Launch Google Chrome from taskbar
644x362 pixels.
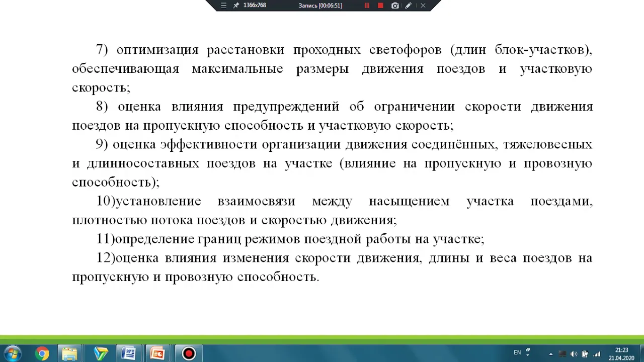pyautogui.click(x=42, y=354)
